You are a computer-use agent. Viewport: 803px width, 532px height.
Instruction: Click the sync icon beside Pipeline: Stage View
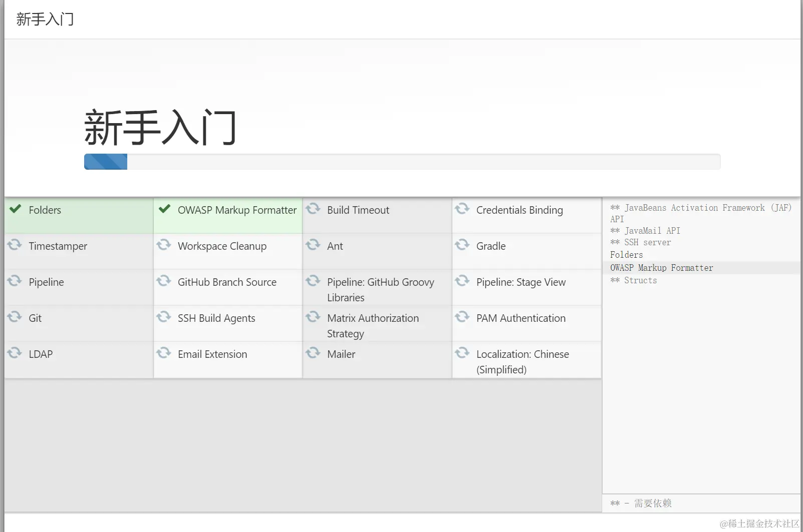[462, 280]
